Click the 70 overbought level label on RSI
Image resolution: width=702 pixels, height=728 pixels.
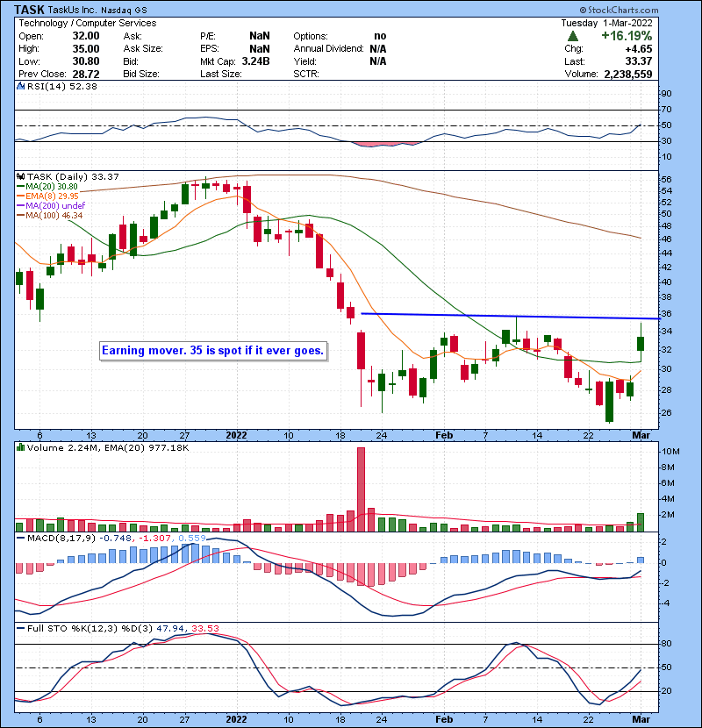pos(666,110)
